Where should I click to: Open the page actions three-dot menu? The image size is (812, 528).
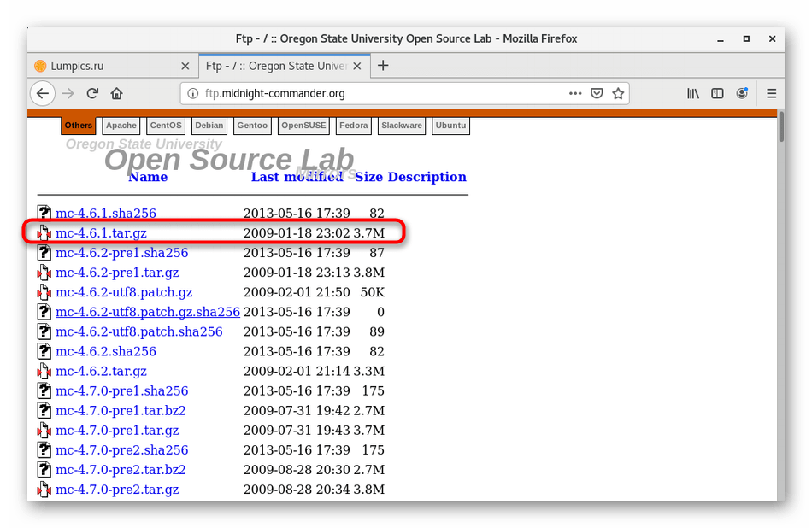[x=575, y=93]
